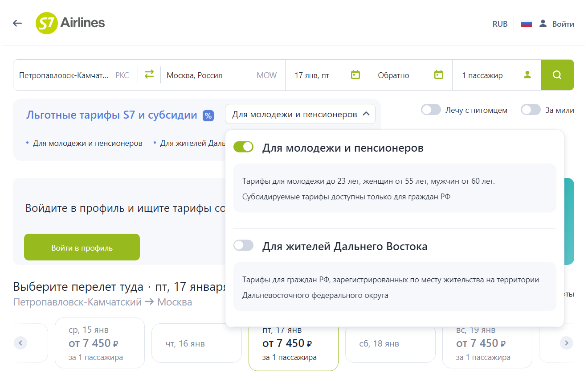Image resolution: width=588 pixels, height=388 pixels.
Task: Click the Субсидируемые тарифы доступны text
Action: (x=347, y=196)
